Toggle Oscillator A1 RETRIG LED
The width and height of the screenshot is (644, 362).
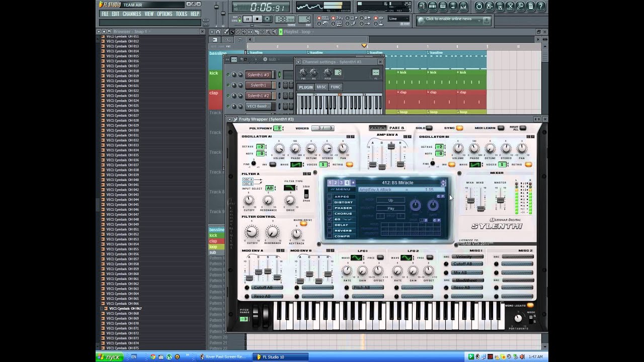[349, 164]
